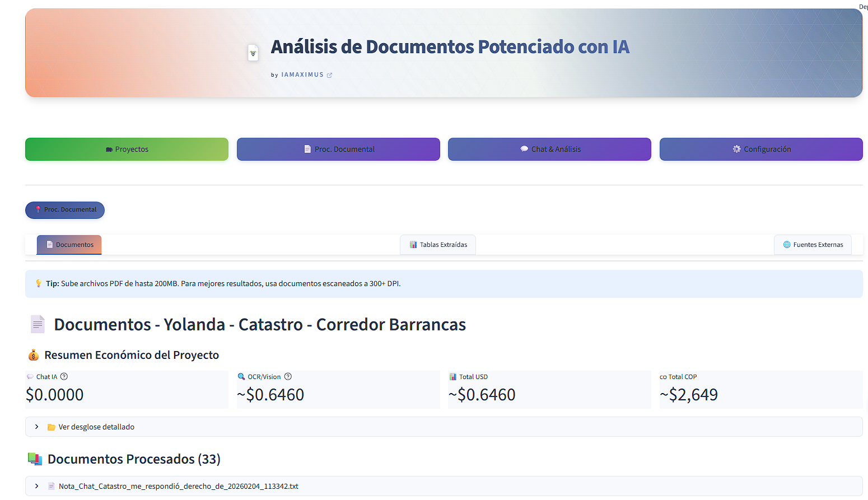Switch to the Tablas Extraídas tab

pos(438,245)
